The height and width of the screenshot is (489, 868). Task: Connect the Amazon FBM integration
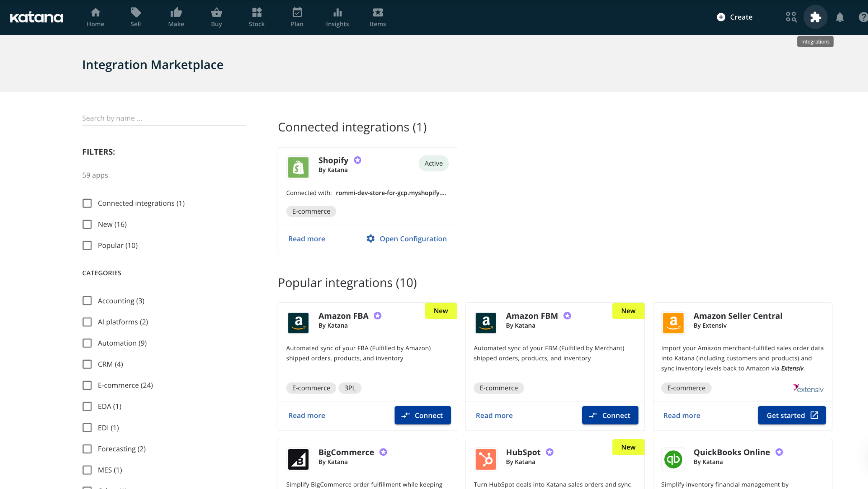610,416
